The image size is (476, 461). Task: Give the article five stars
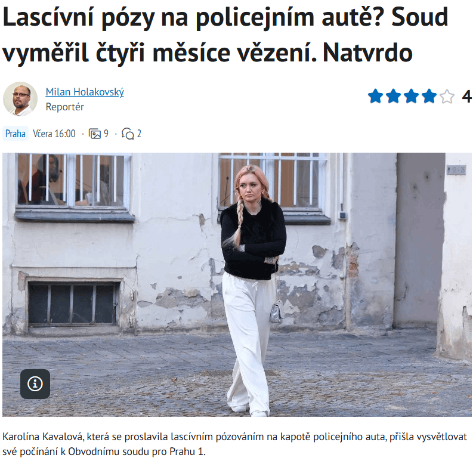pyautogui.click(x=447, y=96)
